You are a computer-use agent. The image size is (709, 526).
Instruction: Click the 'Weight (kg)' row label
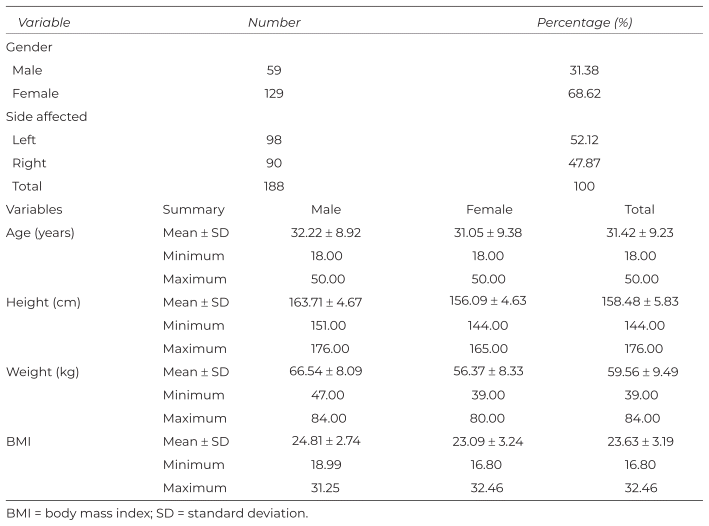pyautogui.click(x=43, y=372)
